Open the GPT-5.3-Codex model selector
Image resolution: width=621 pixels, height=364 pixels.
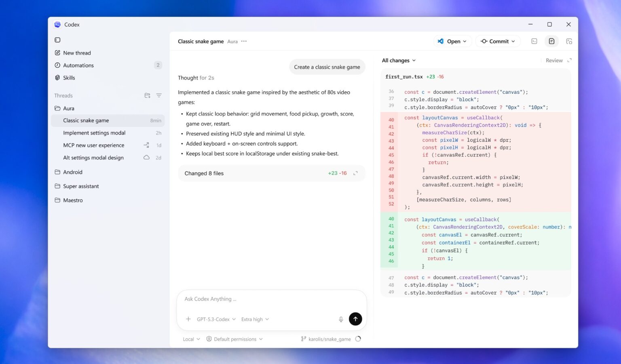(x=215, y=319)
